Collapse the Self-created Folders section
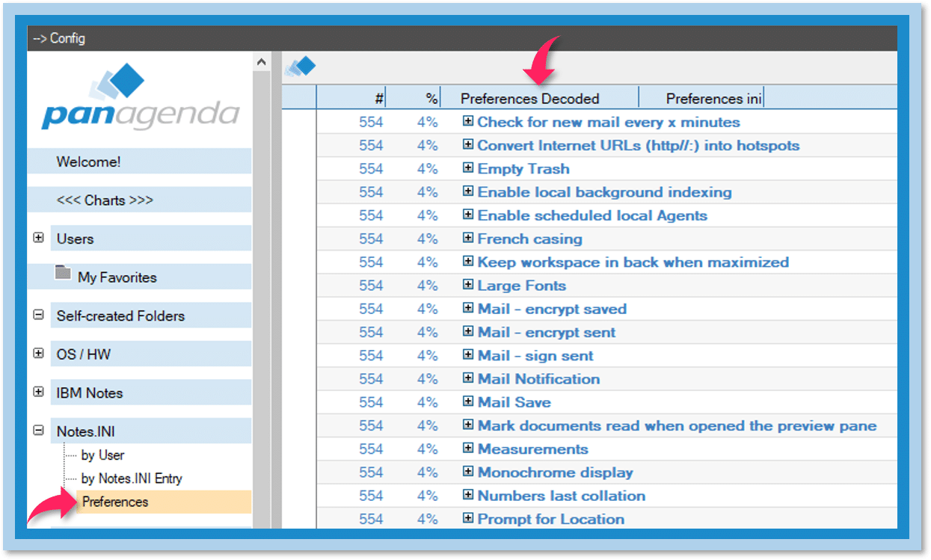The image size is (931, 560). [x=39, y=316]
